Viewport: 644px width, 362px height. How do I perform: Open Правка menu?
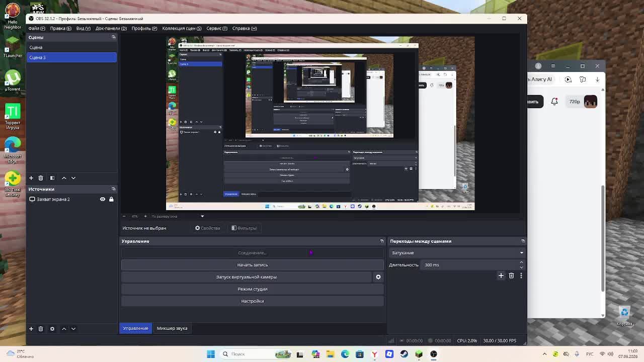[61, 28]
